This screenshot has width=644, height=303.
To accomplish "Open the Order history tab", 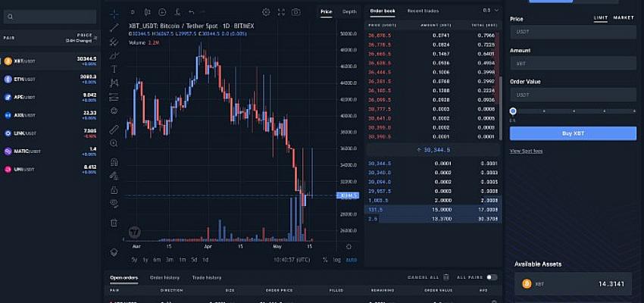I will 164,278.
